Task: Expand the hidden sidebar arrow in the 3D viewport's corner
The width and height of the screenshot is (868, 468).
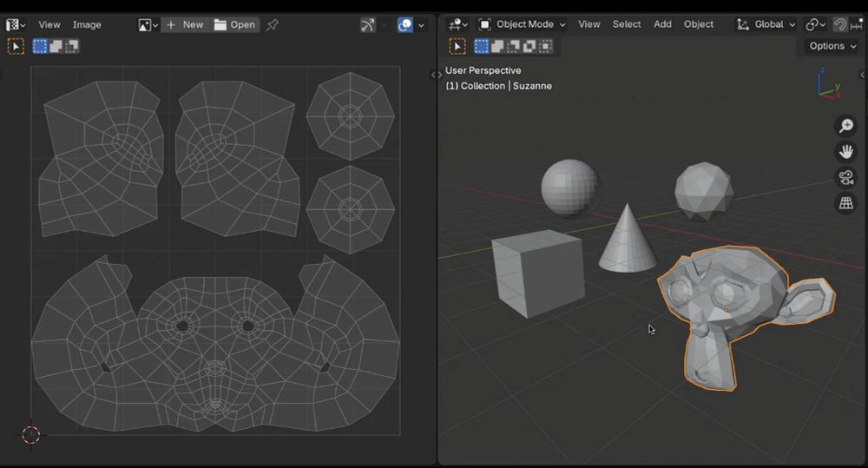Action: click(863, 75)
